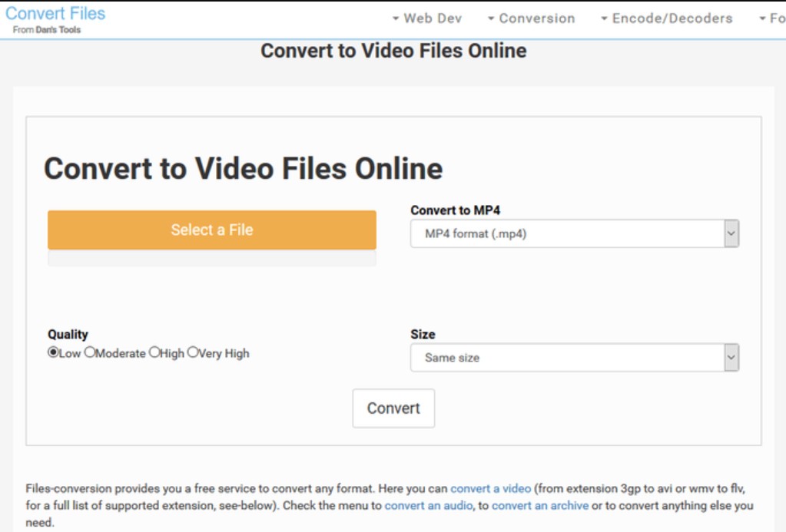The image size is (786, 532).
Task: Click the Size label
Action: [x=423, y=335]
